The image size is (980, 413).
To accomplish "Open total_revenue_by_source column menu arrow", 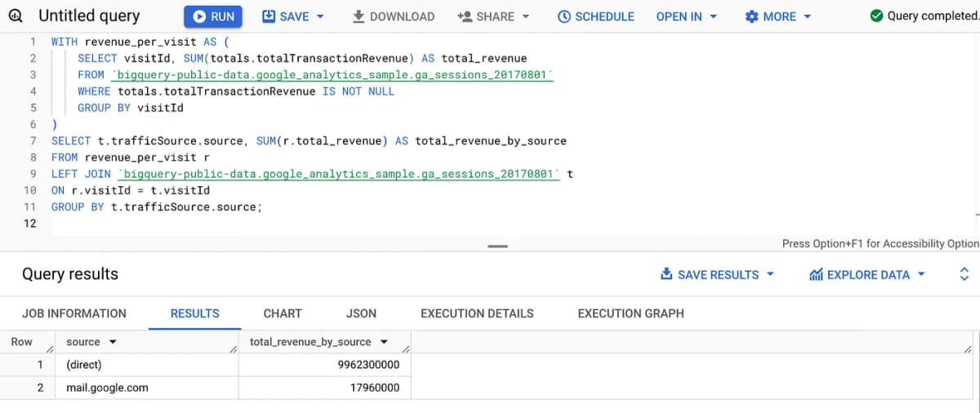I will point(384,342).
